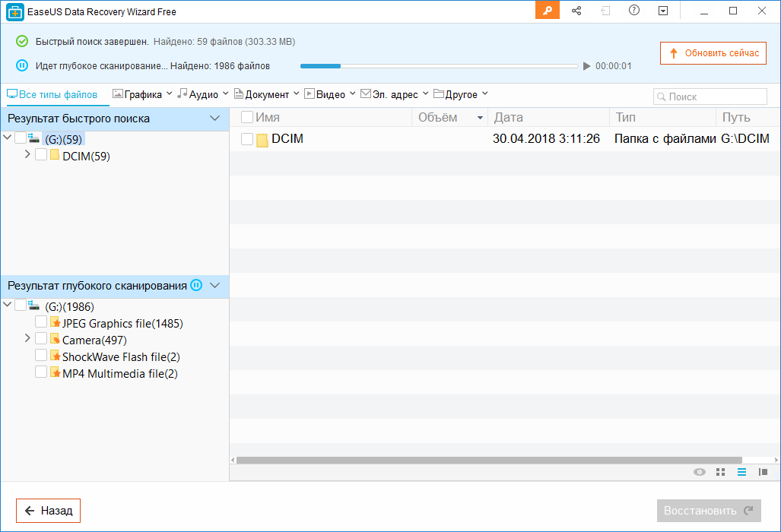Switch to thumbnail grid view
781x532 pixels.
pyautogui.click(x=721, y=472)
